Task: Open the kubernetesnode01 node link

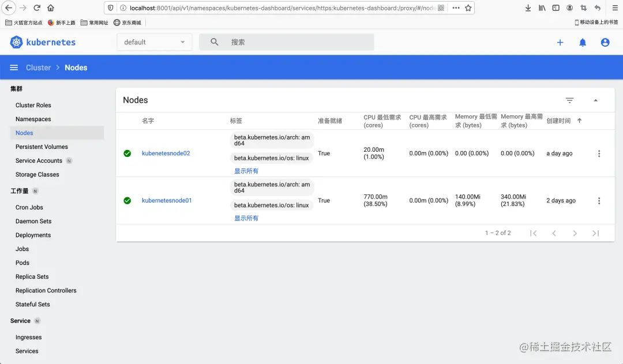Action: pyautogui.click(x=167, y=201)
